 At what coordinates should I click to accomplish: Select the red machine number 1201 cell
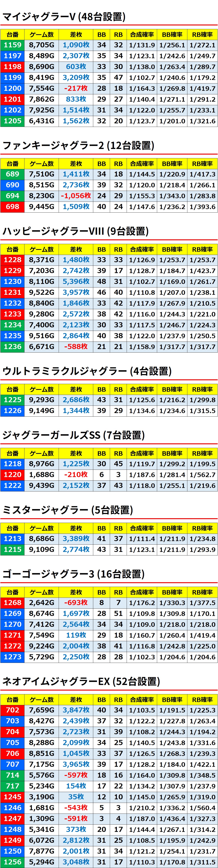pyautogui.click(x=13, y=99)
